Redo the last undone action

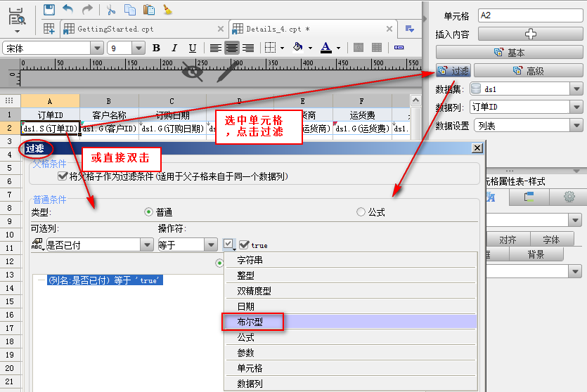(87, 9)
